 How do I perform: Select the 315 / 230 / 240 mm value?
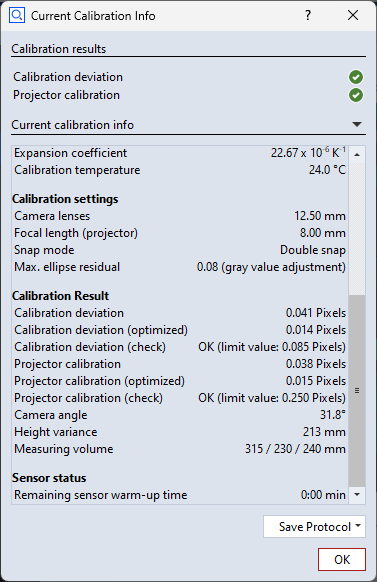(x=295, y=449)
